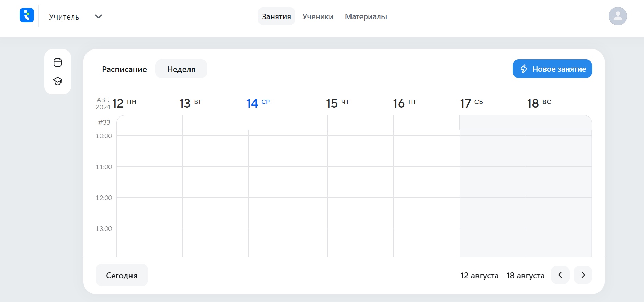Switch to the Ученики tab

coord(318,16)
